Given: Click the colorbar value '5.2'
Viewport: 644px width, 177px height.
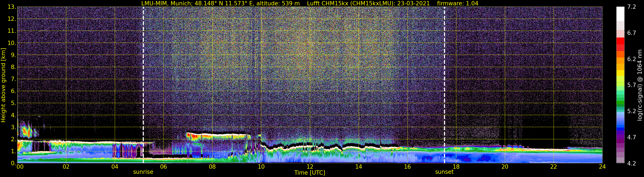Looking at the screenshot, I should (x=632, y=111).
